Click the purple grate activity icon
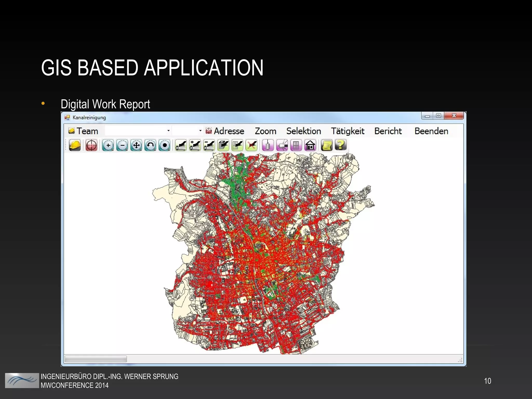Screen dimensions: 532x399 point(296,145)
